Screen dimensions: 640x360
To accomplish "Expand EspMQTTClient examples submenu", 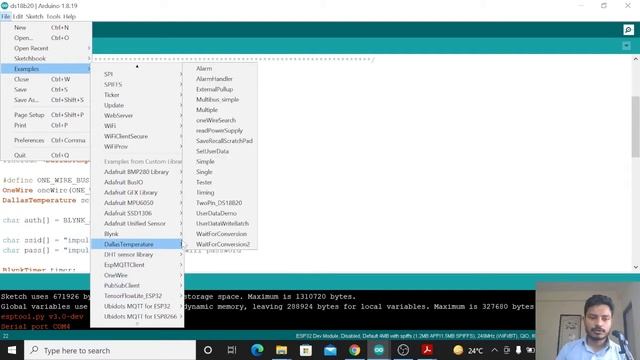I will pyautogui.click(x=137, y=265).
